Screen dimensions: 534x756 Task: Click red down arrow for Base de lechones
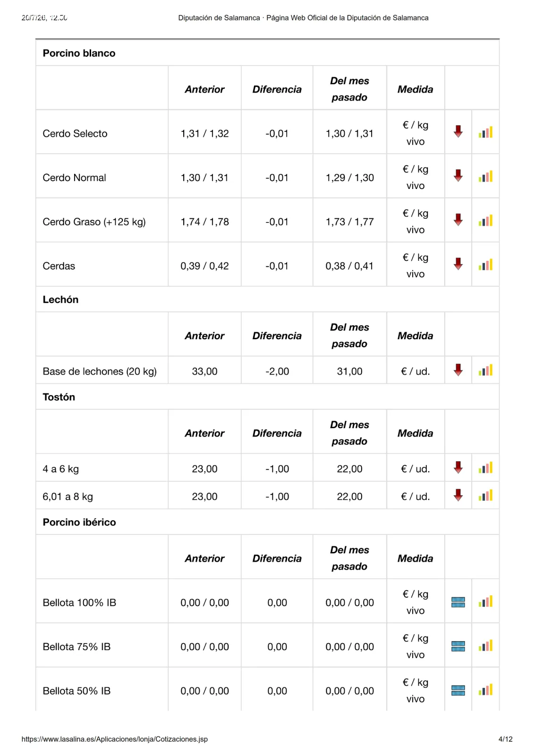[x=458, y=370]
